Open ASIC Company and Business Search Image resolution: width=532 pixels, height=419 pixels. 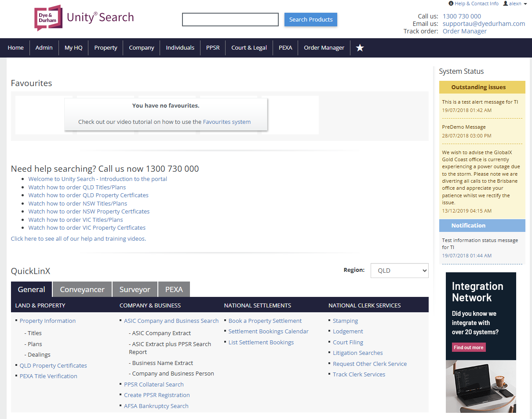click(x=171, y=321)
